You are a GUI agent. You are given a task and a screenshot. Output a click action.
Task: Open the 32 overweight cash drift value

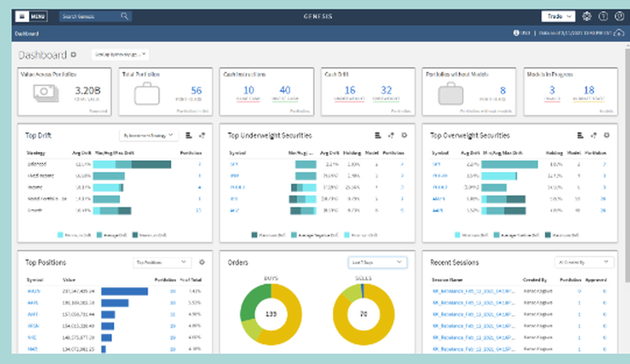click(x=386, y=91)
